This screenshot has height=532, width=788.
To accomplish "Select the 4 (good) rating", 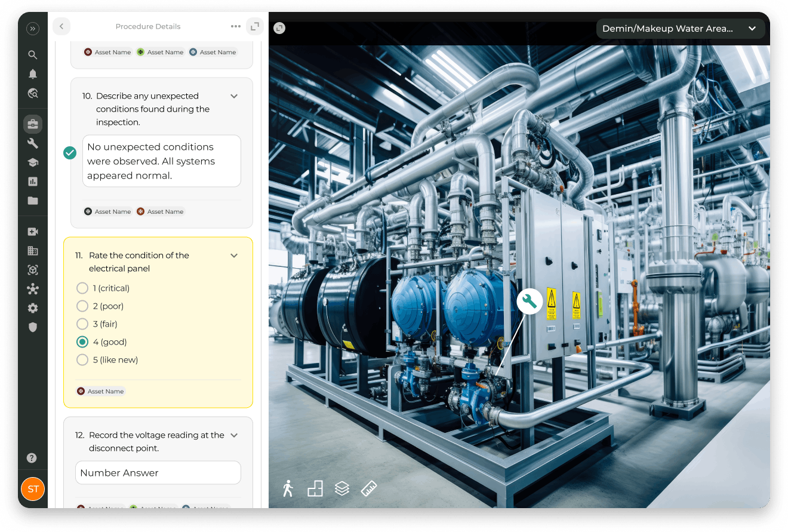I will coord(82,342).
